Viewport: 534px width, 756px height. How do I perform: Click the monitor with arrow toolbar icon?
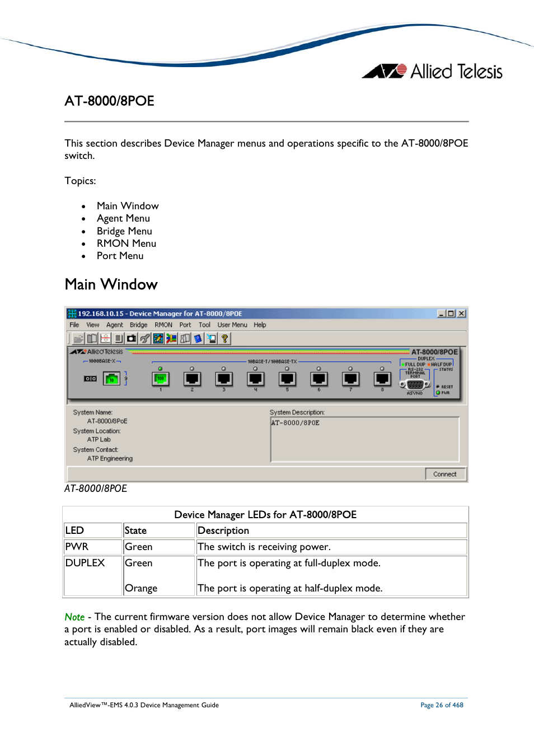(x=212, y=339)
